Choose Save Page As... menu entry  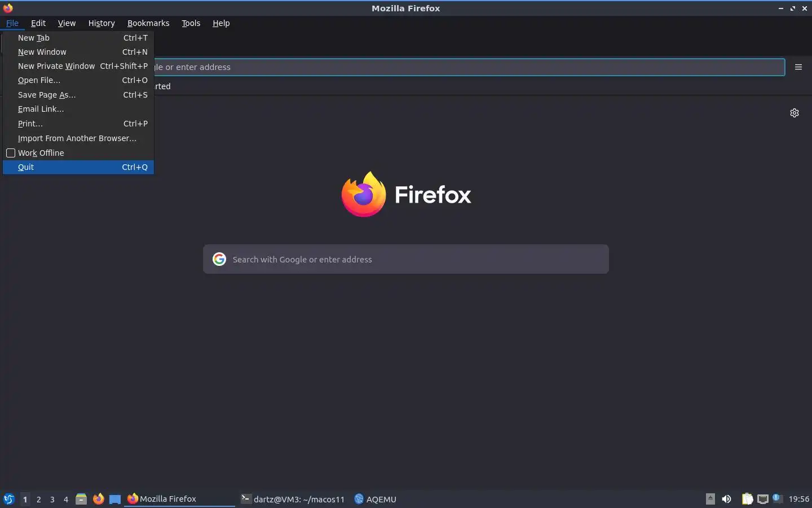point(78,95)
